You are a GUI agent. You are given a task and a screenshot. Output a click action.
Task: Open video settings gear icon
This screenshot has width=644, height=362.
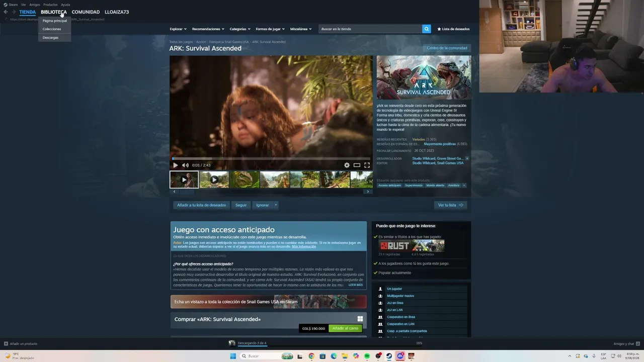click(347, 165)
